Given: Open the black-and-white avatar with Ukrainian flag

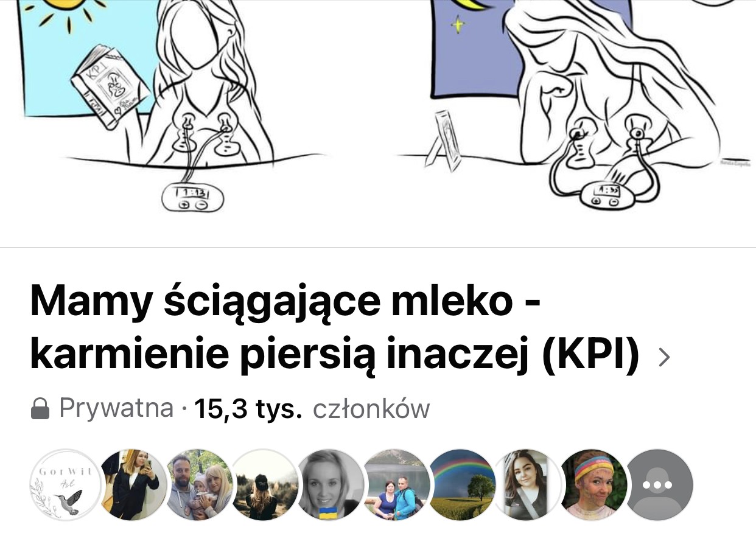Looking at the screenshot, I should (331, 485).
